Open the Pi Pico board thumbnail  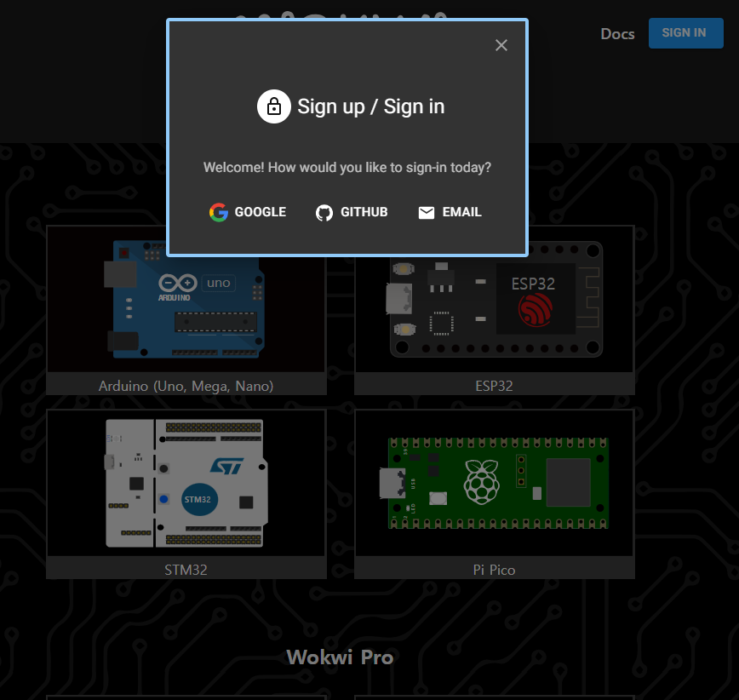(495, 483)
